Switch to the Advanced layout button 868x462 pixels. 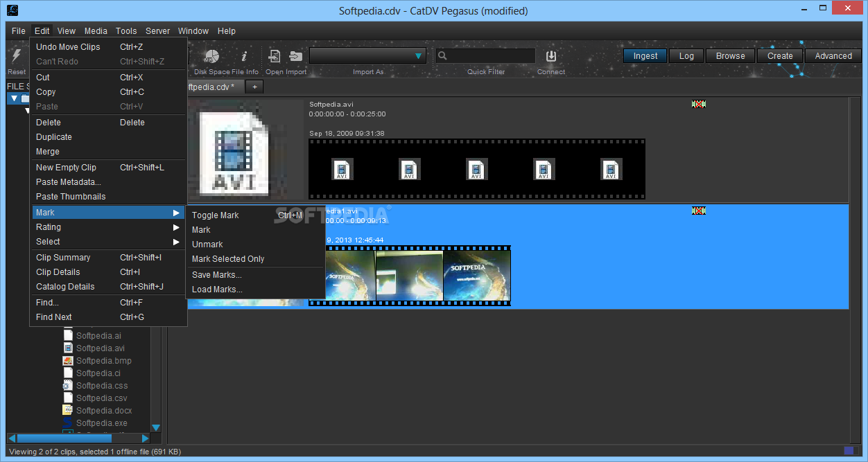coord(833,56)
